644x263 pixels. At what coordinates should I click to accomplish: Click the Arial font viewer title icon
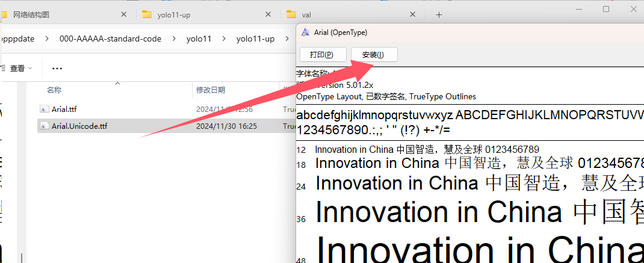(305, 32)
